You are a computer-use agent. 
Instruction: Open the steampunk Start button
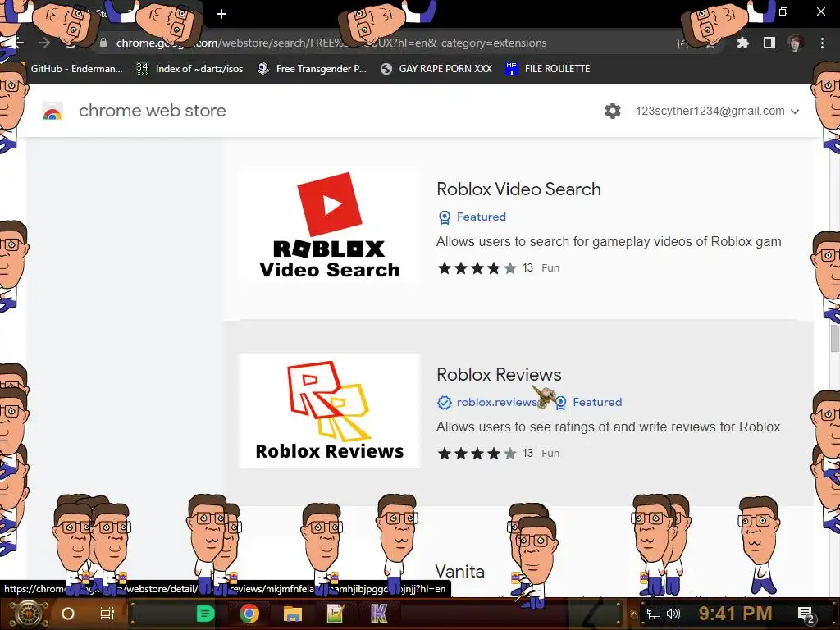click(29, 614)
